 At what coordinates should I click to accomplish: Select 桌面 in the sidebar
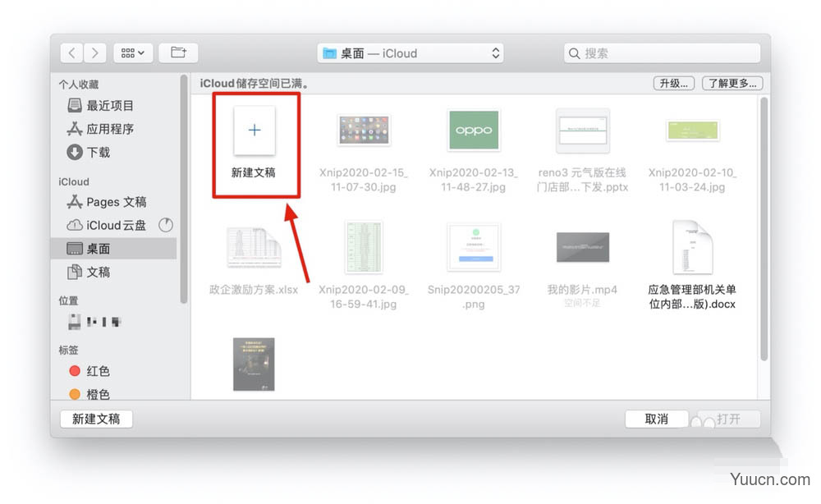(113, 249)
